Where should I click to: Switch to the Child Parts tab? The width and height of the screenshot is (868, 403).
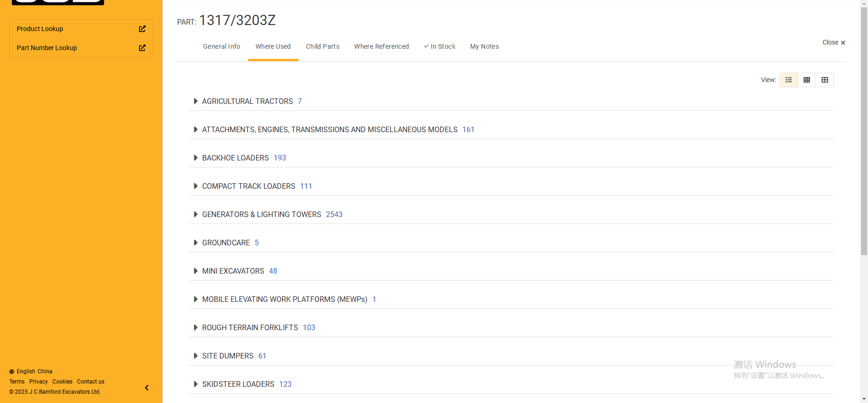[x=323, y=46]
